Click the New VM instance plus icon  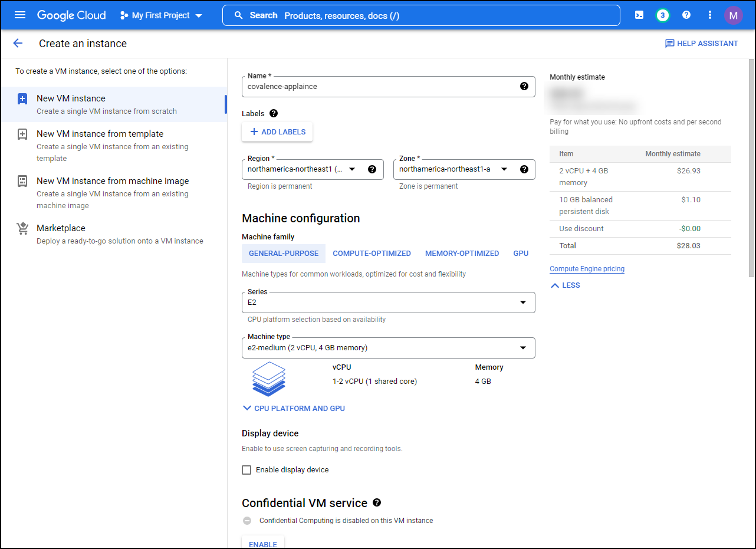(x=22, y=98)
